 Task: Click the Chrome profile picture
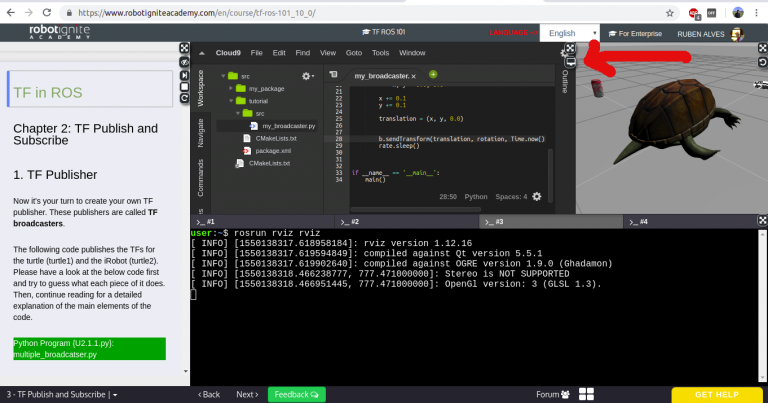pos(738,13)
